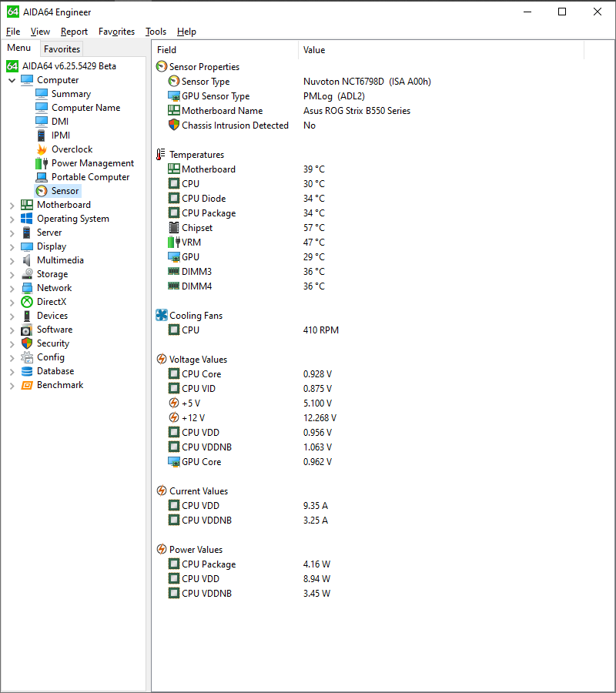Image resolution: width=616 pixels, height=693 pixels.
Task: Open the Overclock flame icon
Action: (42, 149)
